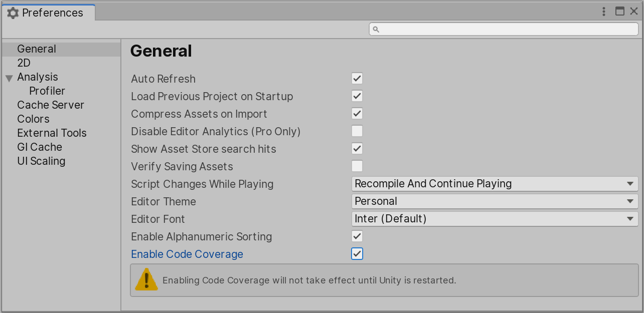Close the Preferences window

(x=634, y=12)
